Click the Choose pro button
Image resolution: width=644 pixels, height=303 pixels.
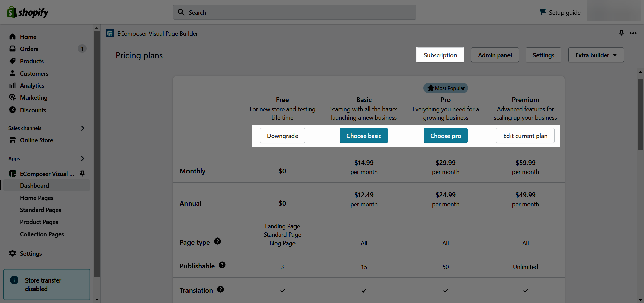pos(445,136)
